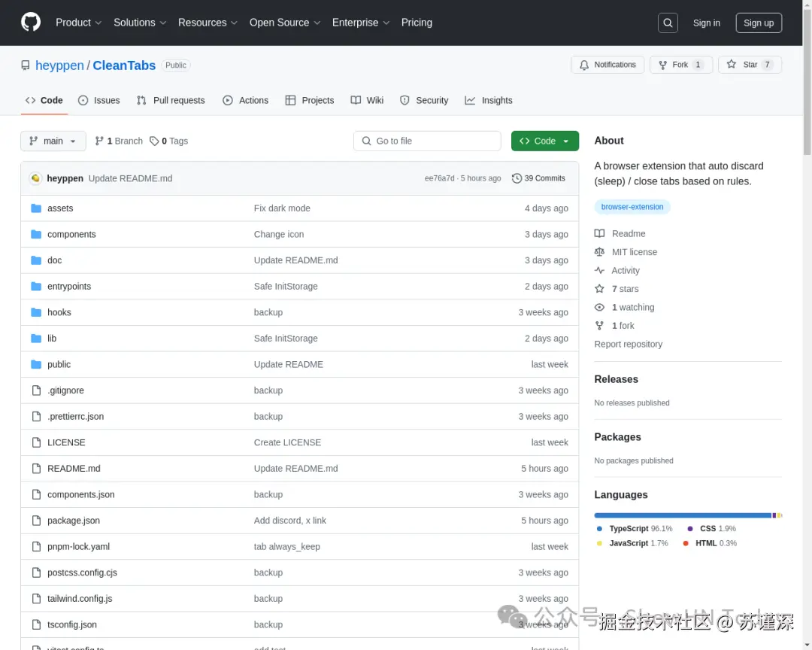Click the Packages heading link
This screenshot has height=650, width=812.
[x=618, y=437]
